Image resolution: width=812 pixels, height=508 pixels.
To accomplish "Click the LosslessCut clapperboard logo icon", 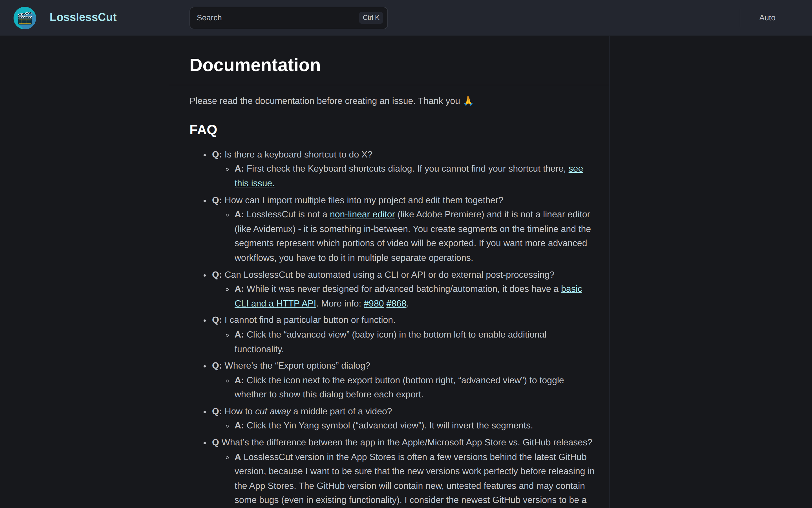I will [x=25, y=18].
